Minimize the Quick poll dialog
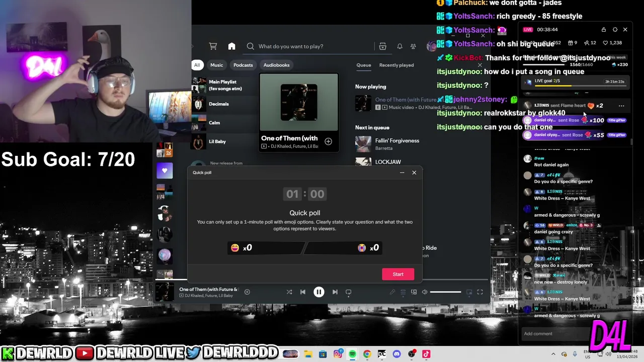The height and width of the screenshot is (362, 644). [402, 172]
